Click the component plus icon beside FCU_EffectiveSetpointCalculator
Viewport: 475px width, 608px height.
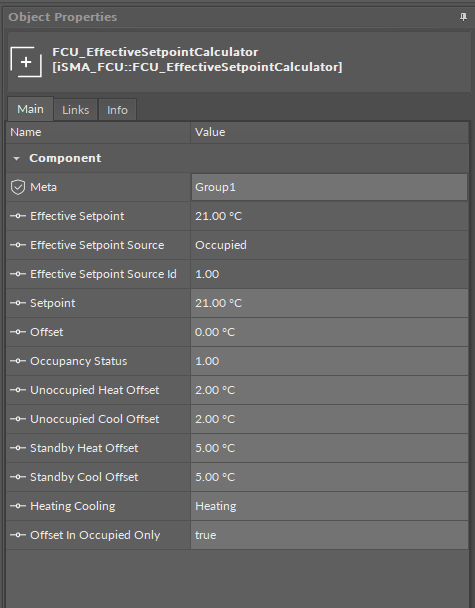click(26, 62)
